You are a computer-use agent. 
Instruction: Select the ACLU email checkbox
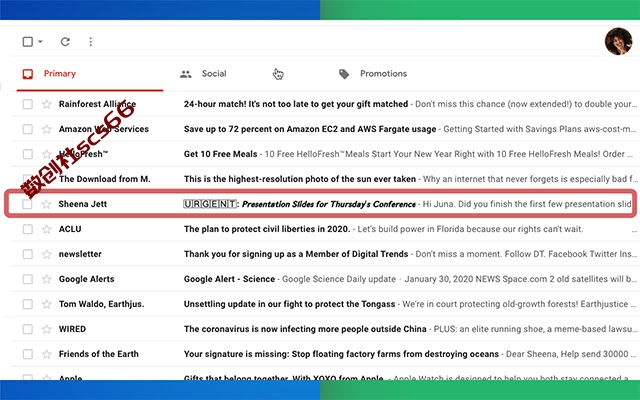click(28, 229)
